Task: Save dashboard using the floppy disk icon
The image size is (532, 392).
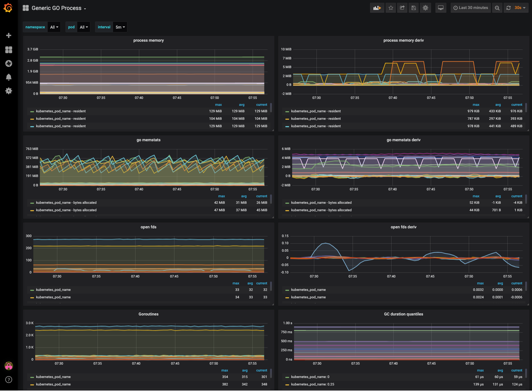Action: pos(414,8)
